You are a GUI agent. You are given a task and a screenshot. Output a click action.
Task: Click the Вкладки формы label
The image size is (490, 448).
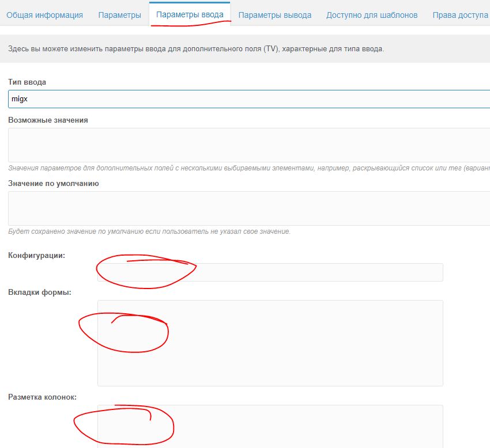pyautogui.click(x=40, y=293)
